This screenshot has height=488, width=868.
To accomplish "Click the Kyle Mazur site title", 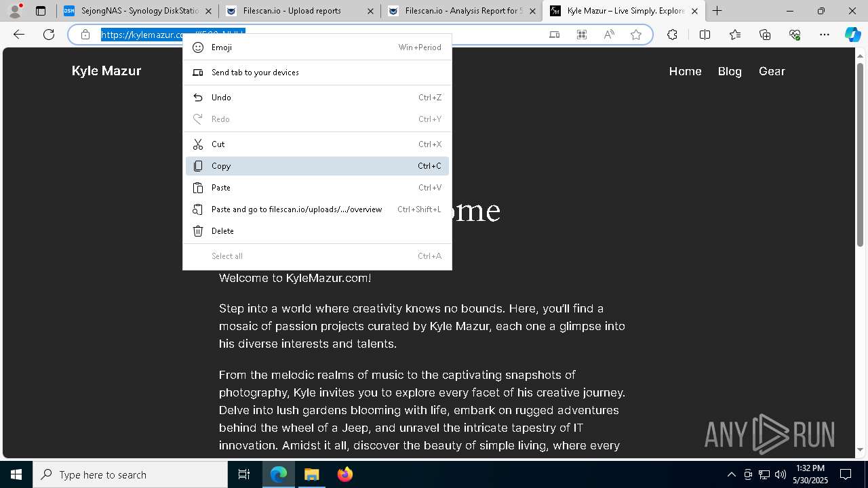I will tap(106, 71).
